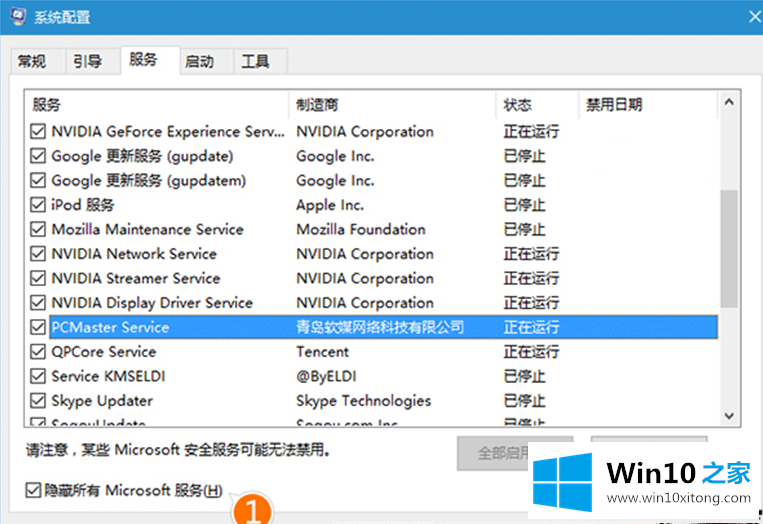Click manufacturer 青岛软媒网络科技有限公司

[380, 327]
